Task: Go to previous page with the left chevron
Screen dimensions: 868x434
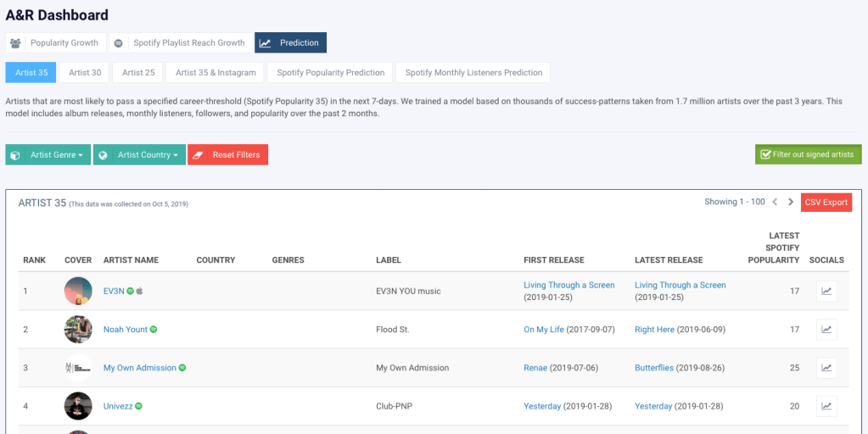Action: click(x=774, y=203)
